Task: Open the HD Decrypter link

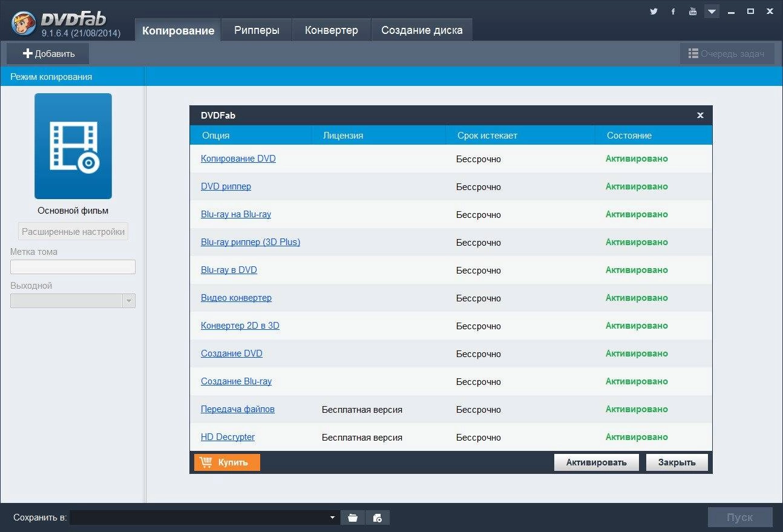Action: 228,437
